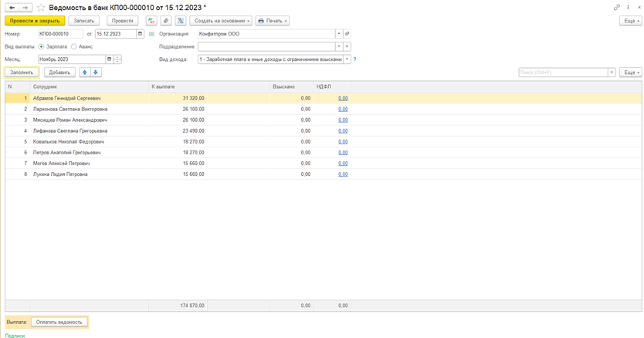Viewport: 644px width, 338px height.
Task: Click the Провести и закрыть button
Action: point(35,21)
